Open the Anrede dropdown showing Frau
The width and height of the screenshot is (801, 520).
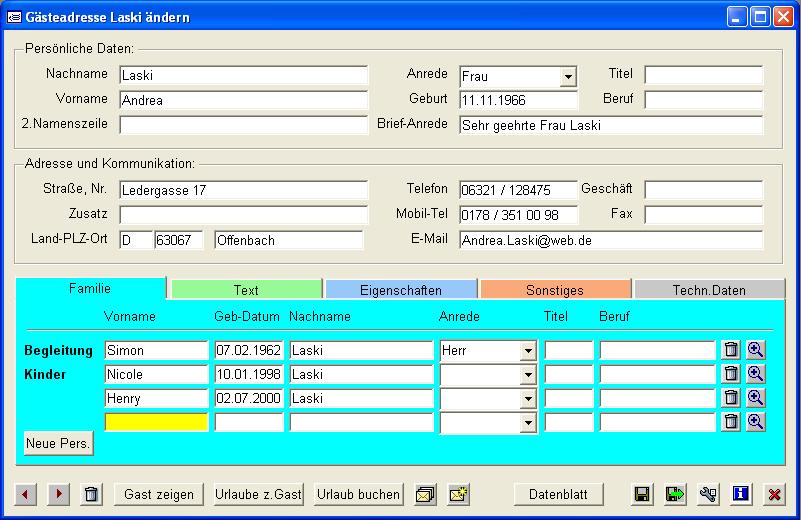[568, 77]
